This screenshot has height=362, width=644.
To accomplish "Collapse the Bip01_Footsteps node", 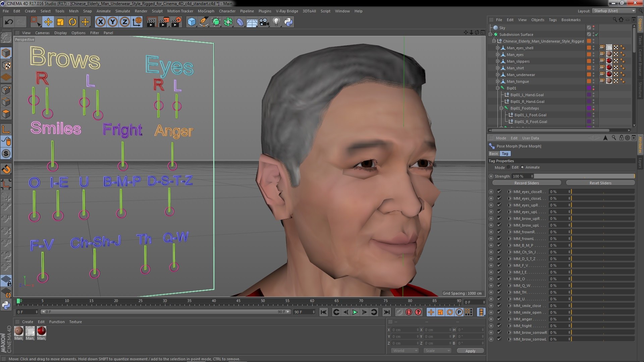I will [x=501, y=108].
